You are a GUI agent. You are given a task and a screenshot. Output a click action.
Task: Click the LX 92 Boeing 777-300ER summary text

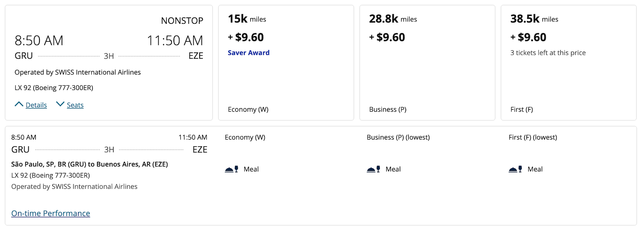click(54, 87)
